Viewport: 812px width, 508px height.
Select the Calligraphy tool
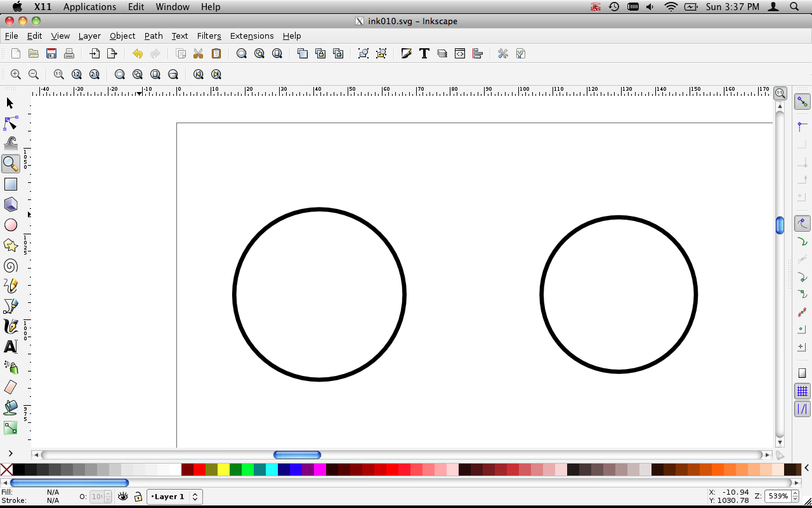pyautogui.click(x=10, y=326)
